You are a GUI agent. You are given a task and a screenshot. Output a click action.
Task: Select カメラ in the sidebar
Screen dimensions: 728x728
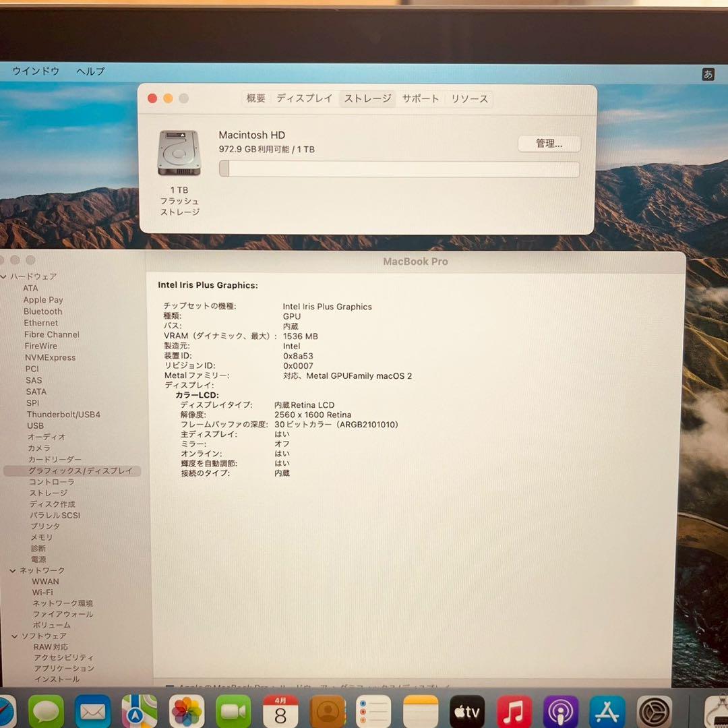pyautogui.click(x=39, y=448)
